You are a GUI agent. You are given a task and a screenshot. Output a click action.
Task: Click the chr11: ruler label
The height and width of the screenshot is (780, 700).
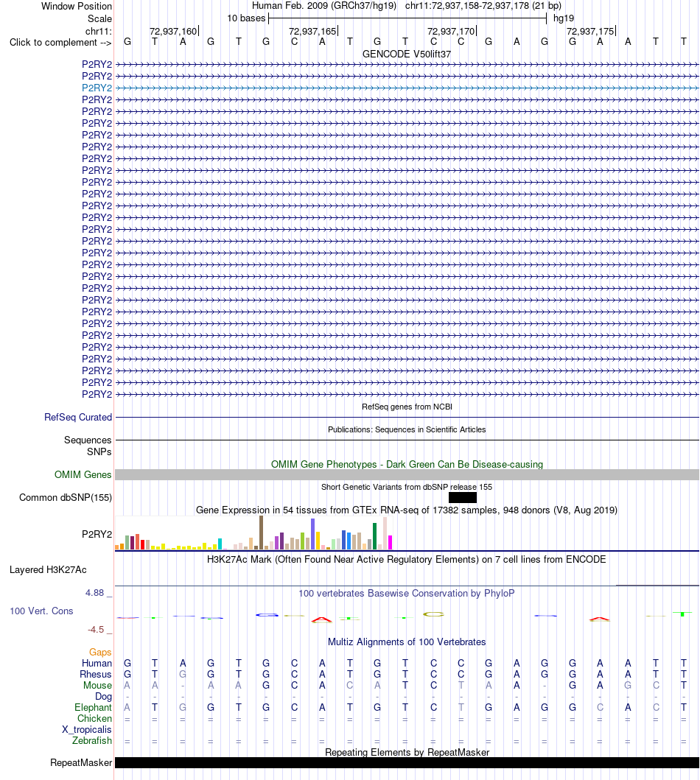click(99, 32)
